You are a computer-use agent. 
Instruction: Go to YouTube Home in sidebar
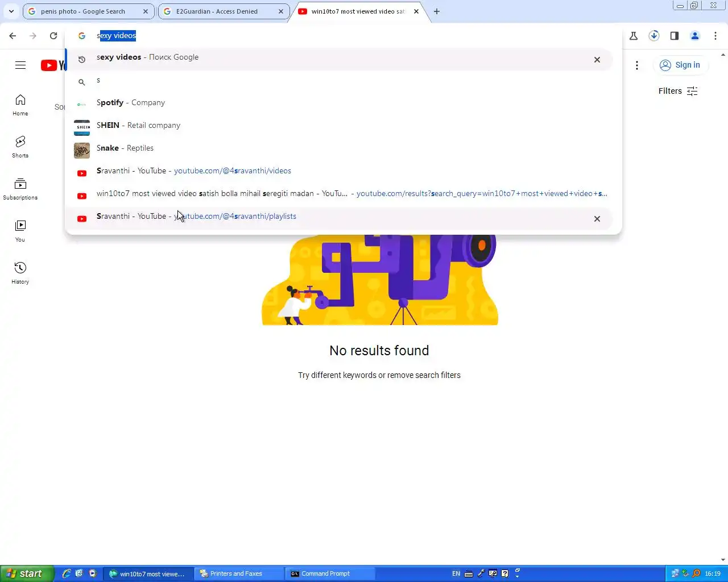(x=20, y=105)
